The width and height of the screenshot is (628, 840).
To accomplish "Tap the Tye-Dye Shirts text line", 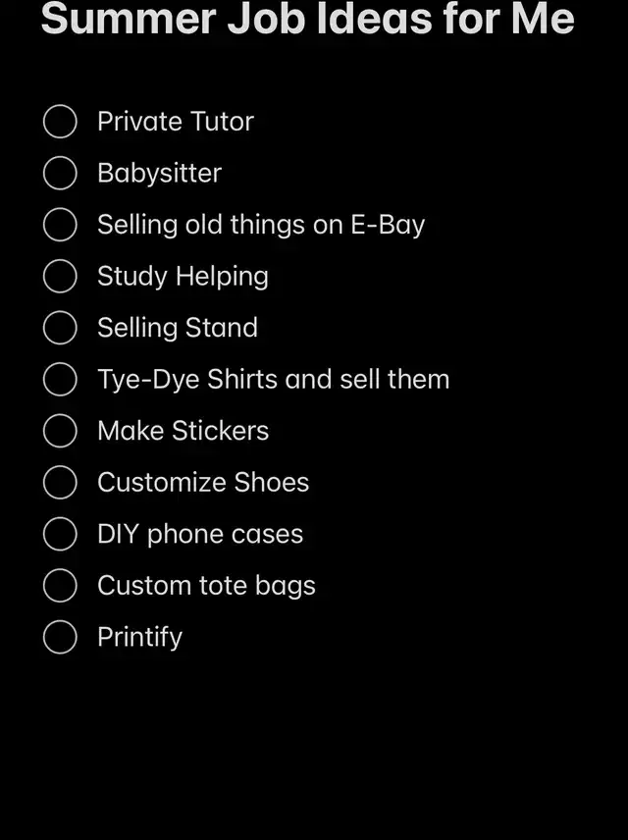I will (273, 380).
